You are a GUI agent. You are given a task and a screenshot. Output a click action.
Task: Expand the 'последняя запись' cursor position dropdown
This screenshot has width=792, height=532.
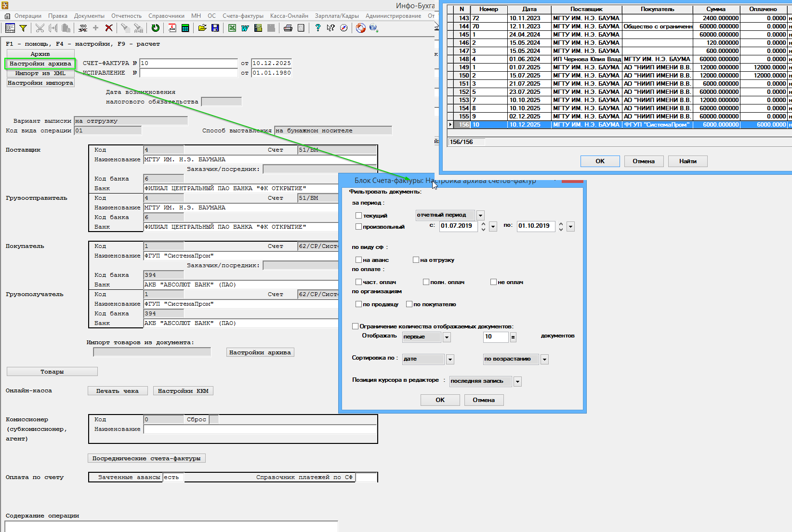click(517, 382)
